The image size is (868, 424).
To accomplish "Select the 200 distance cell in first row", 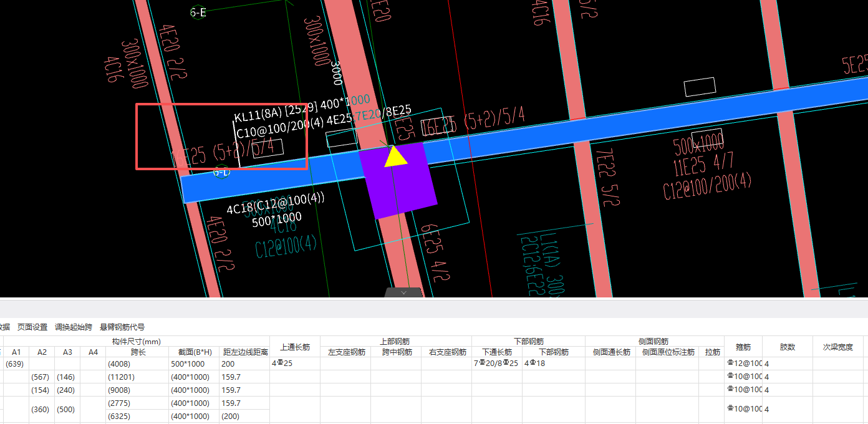I will point(244,364).
